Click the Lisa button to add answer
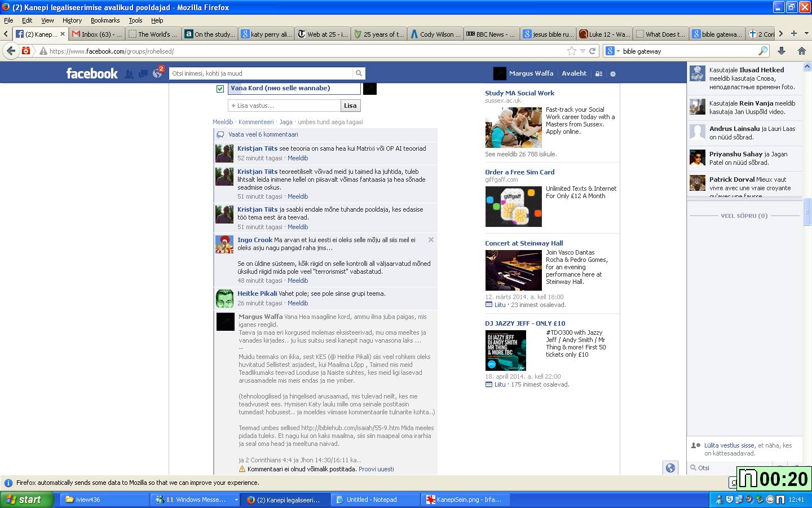812x508 pixels. click(350, 106)
